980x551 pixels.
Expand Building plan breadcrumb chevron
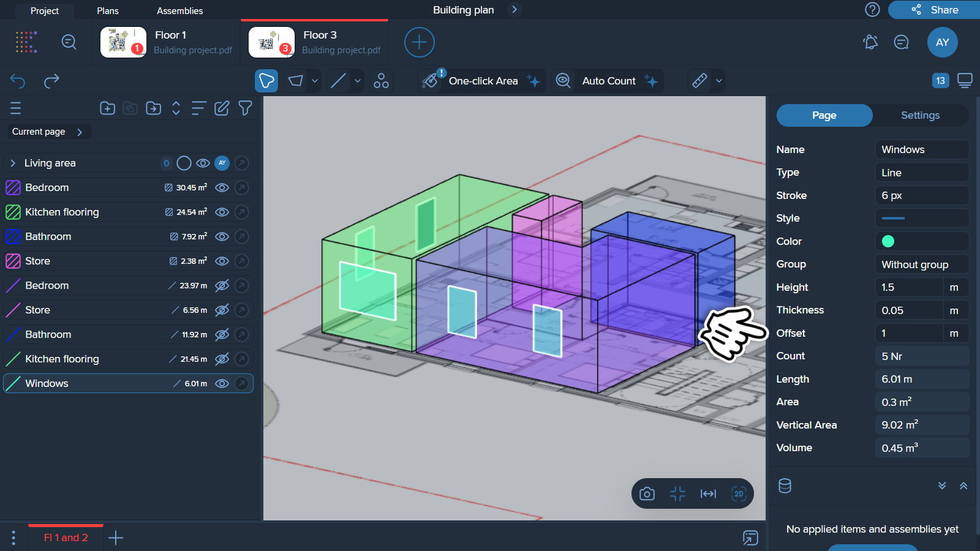[514, 10]
